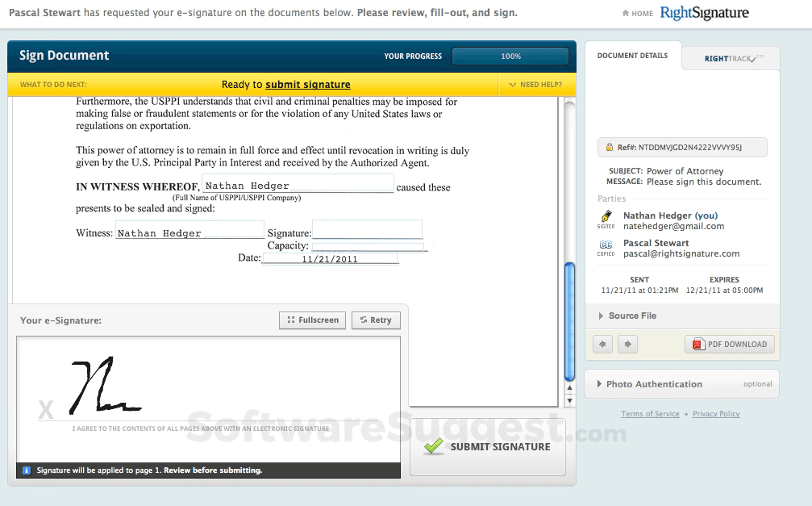This screenshot has width=812, height=506.
Task: Click the right arrow to view next page
Action: click(627, 344)
